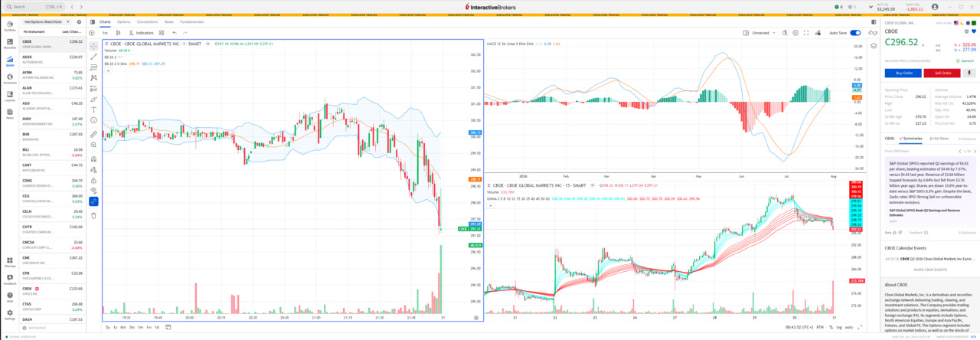Select the XABCD pattern tool
The width and height of the screenshot is (980, 340).
[x=93, y=78]
